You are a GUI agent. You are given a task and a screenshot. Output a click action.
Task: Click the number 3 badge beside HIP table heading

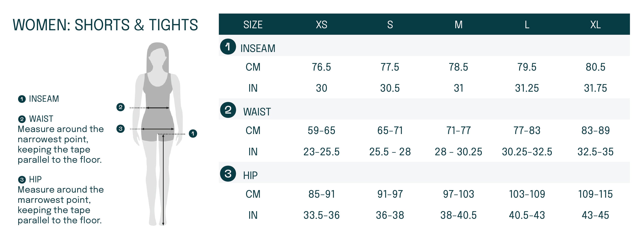228,174
